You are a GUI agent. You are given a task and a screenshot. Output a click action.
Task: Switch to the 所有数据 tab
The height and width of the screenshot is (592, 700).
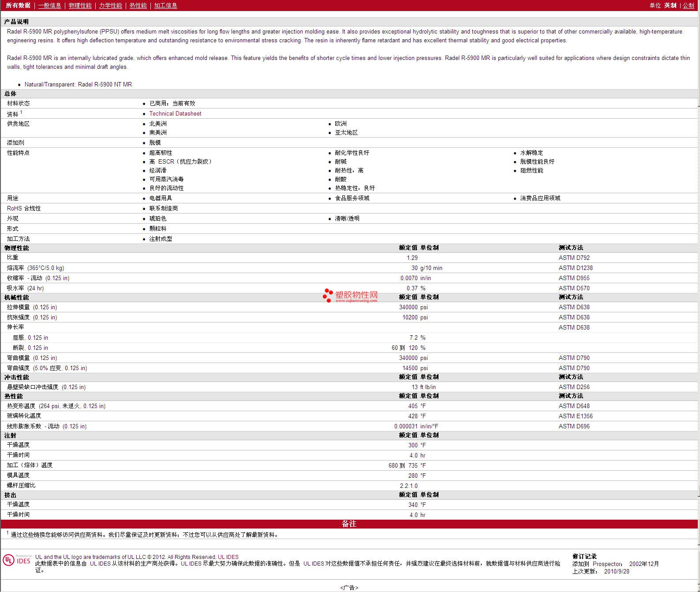coord(18,5)
